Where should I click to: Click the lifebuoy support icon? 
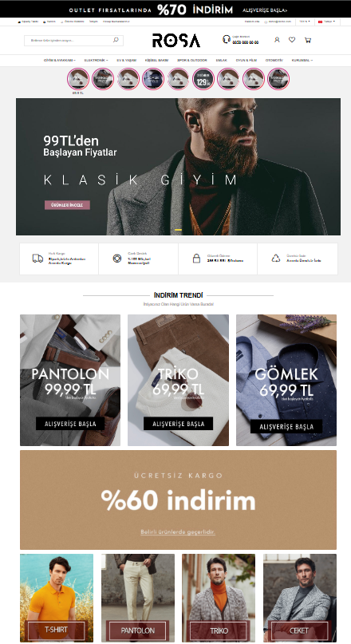tap(117, 259)
